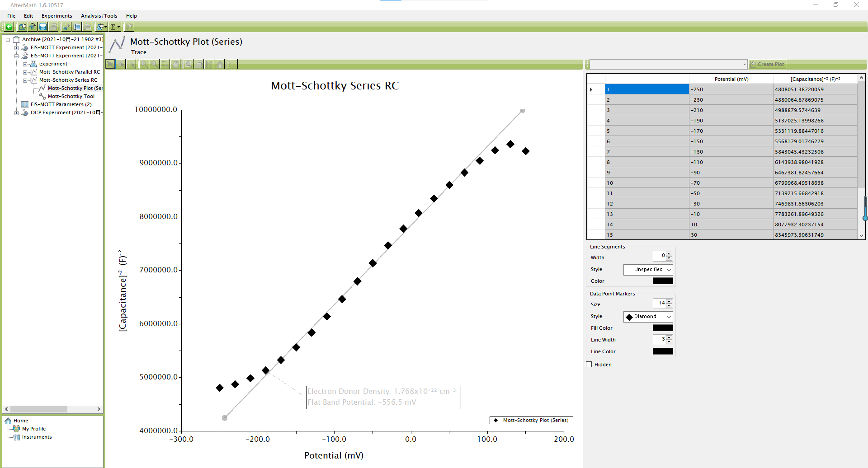This screenshot has width=868, height=468.
Task: Open the Experiments menu
Action: [x=57, y=16]
